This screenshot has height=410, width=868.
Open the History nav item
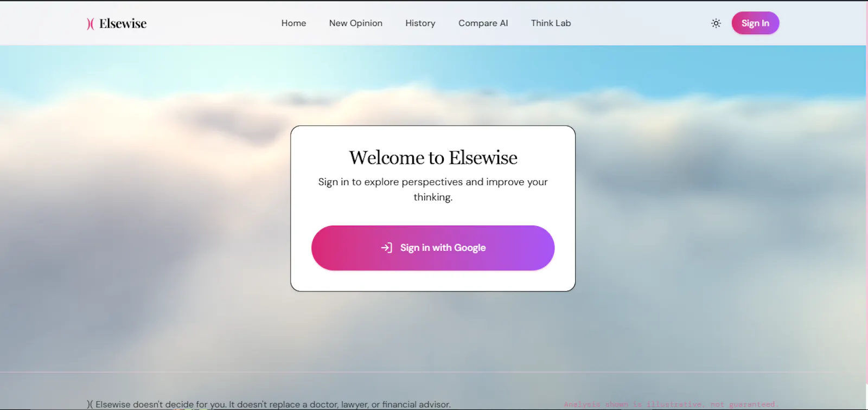pyautogui.click(x=420, y=23)
